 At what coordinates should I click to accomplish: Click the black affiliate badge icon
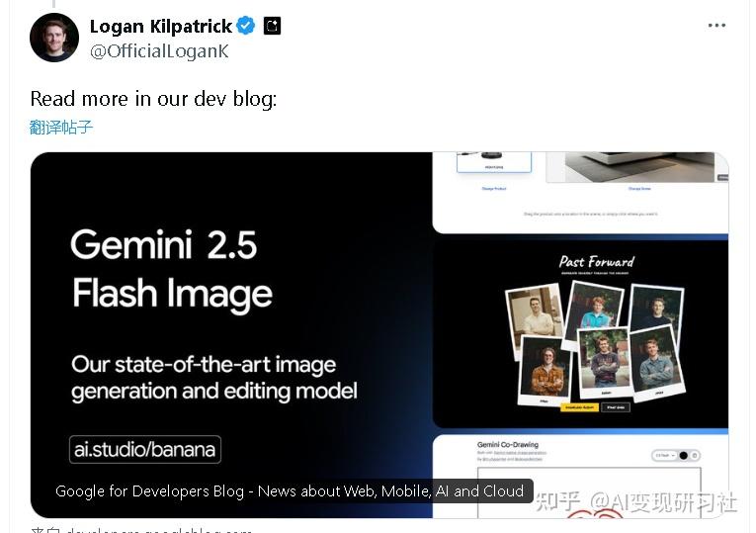(x=272, y=26)
